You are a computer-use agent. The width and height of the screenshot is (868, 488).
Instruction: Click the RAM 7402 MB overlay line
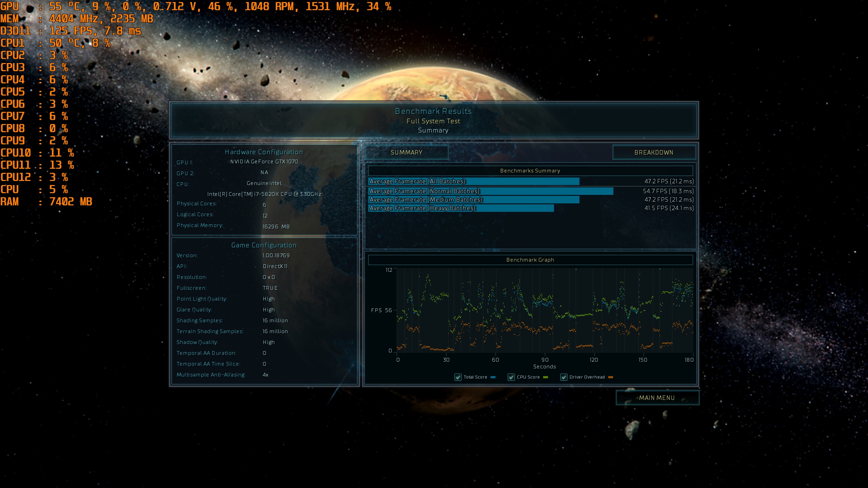tap(46, 202)
